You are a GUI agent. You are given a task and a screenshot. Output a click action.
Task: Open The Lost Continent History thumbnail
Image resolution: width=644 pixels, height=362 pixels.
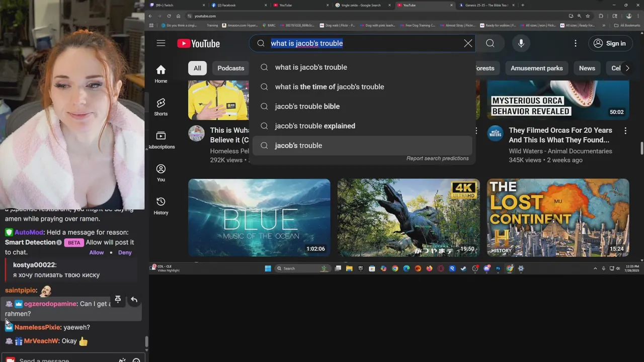point(558,218)
